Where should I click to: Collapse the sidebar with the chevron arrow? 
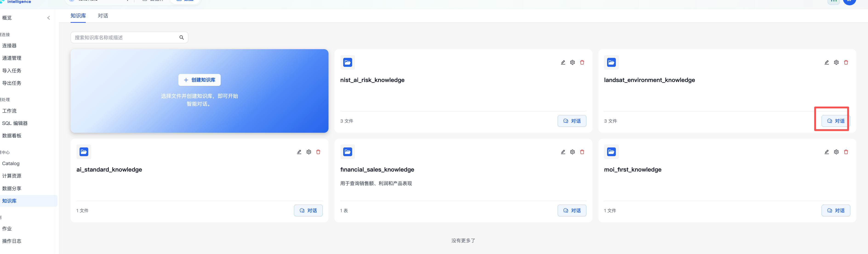(x=49, y=18)
